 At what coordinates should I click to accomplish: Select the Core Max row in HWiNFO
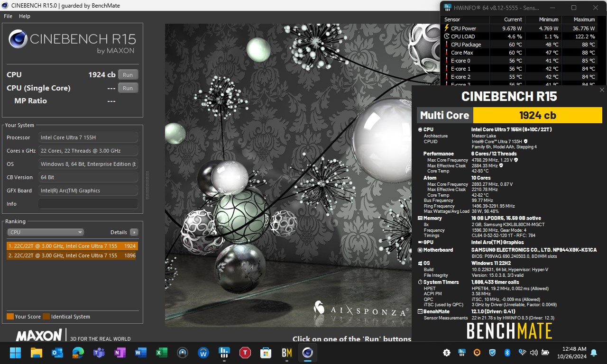pos(520,53)
